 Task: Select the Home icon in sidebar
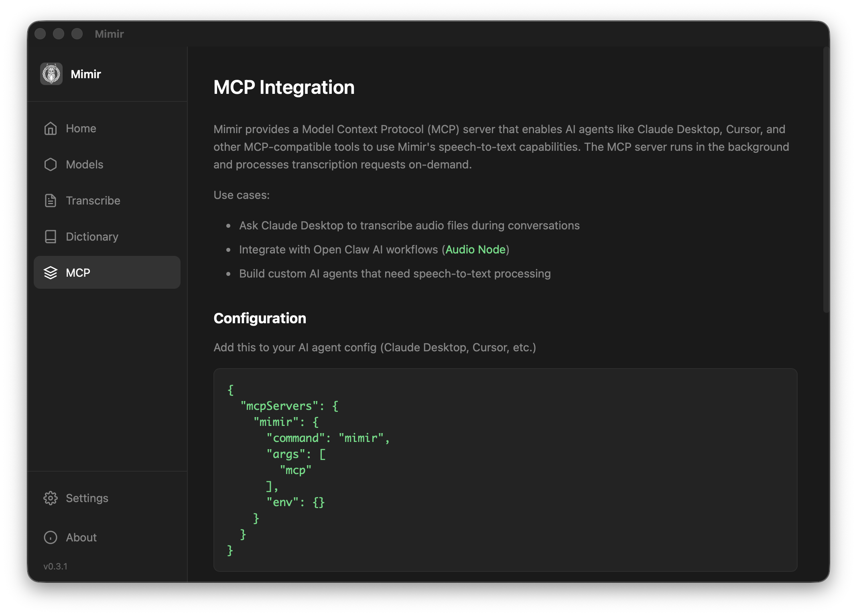51,128
